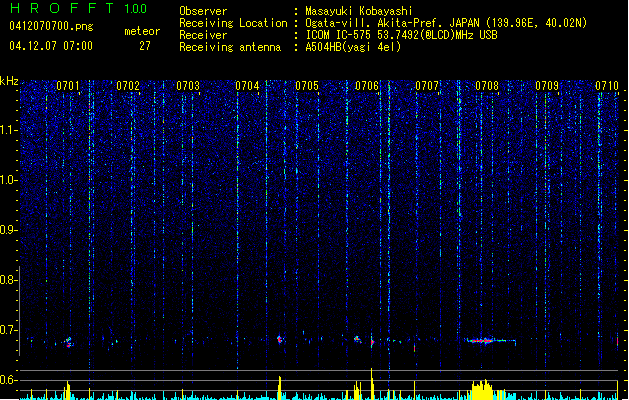Click the meteor count 27
The height and width of the screenshot is (400, 629).
pos(145,46)
